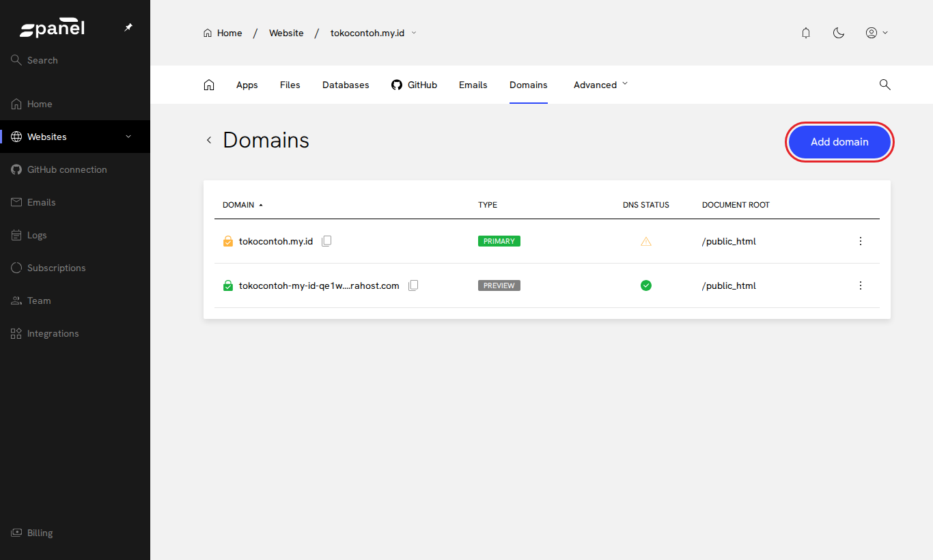933x560 pixels.
Task: Click the search magnifier in the tab bar
Action: coord(885,85)
